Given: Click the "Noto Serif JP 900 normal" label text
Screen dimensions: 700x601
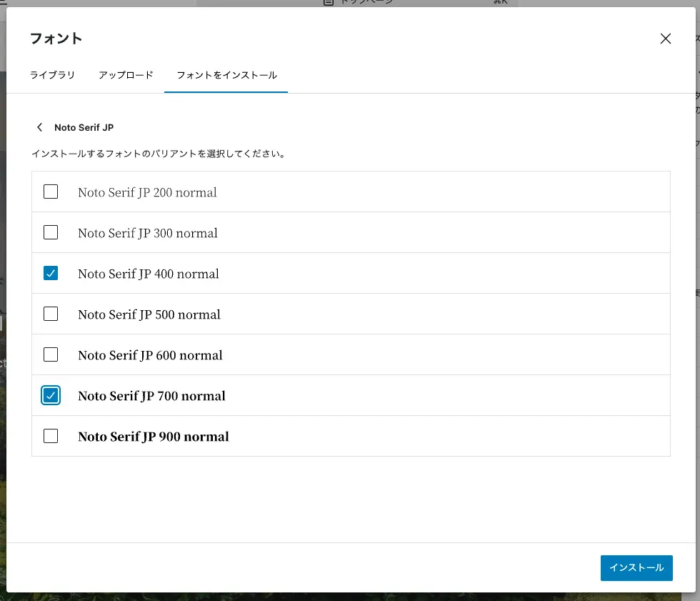Looking at the screenshot, I should (154, 437).
